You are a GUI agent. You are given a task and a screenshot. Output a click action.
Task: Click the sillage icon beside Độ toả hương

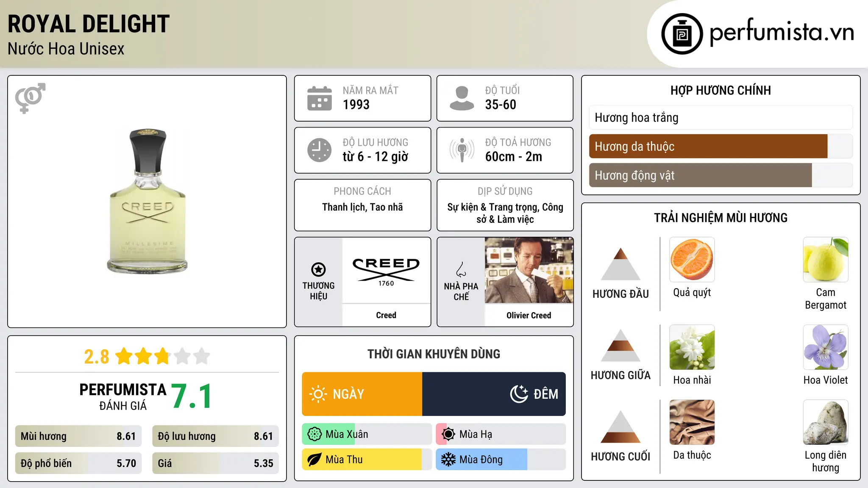point(462,150)
